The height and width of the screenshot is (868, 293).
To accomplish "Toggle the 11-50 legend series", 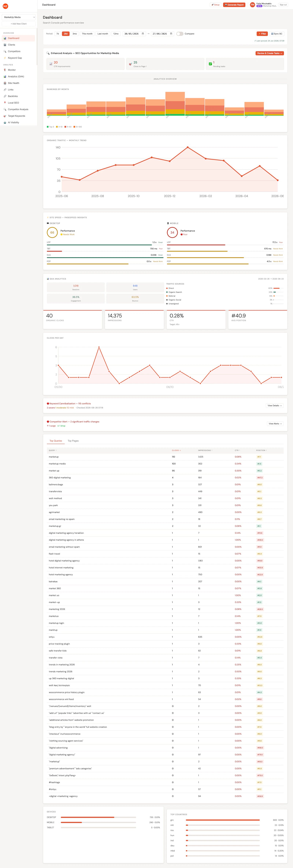I will point(68,127).
